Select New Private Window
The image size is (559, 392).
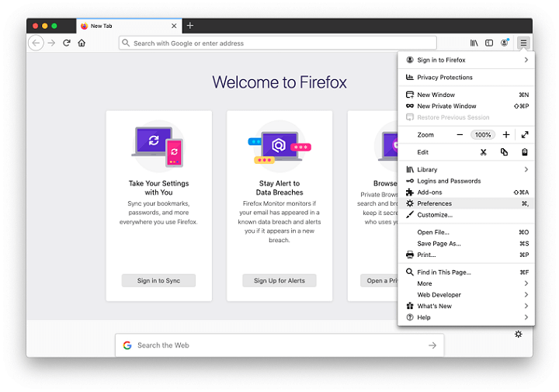467,106
